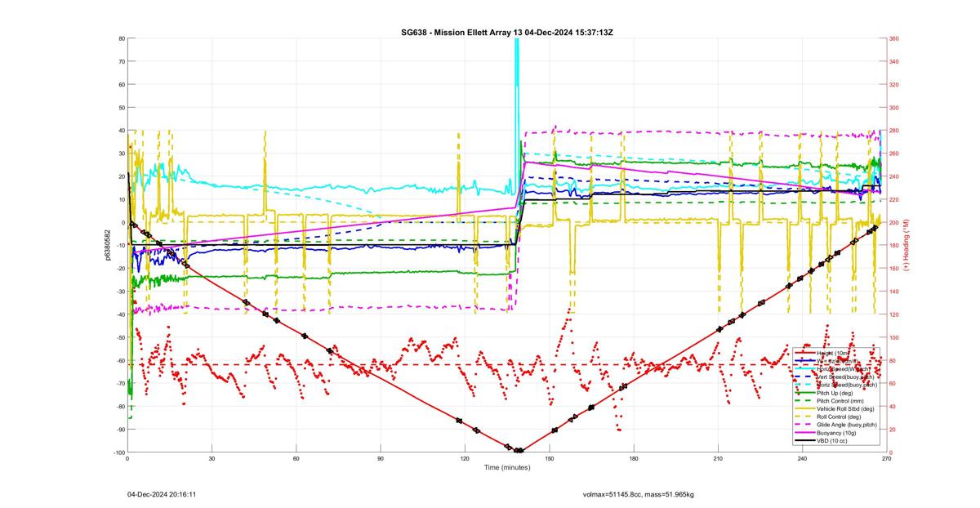Select the 'Pitch Control (mm)' legend entry

pos(840,401)
